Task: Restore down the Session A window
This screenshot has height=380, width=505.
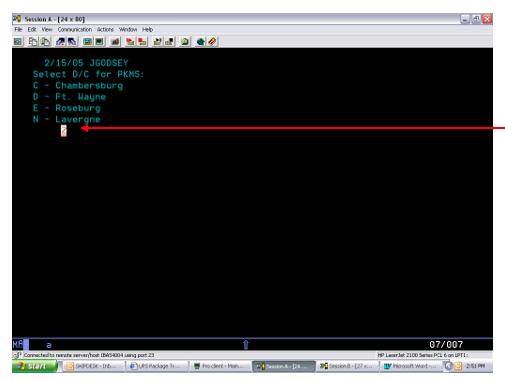Action: [x=476, y=19]
